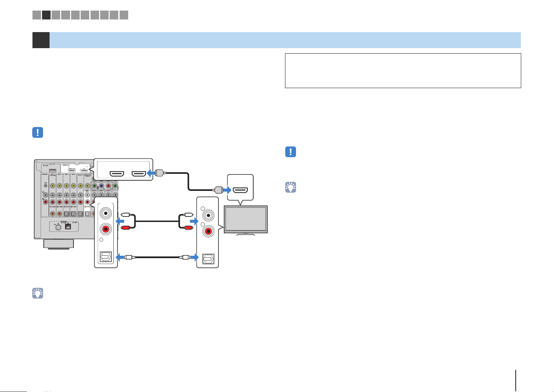This screenshot has width=554, height=392.
Task: Click the right HDMI OUT jack in the receiver callout
Action: [139, 174]
